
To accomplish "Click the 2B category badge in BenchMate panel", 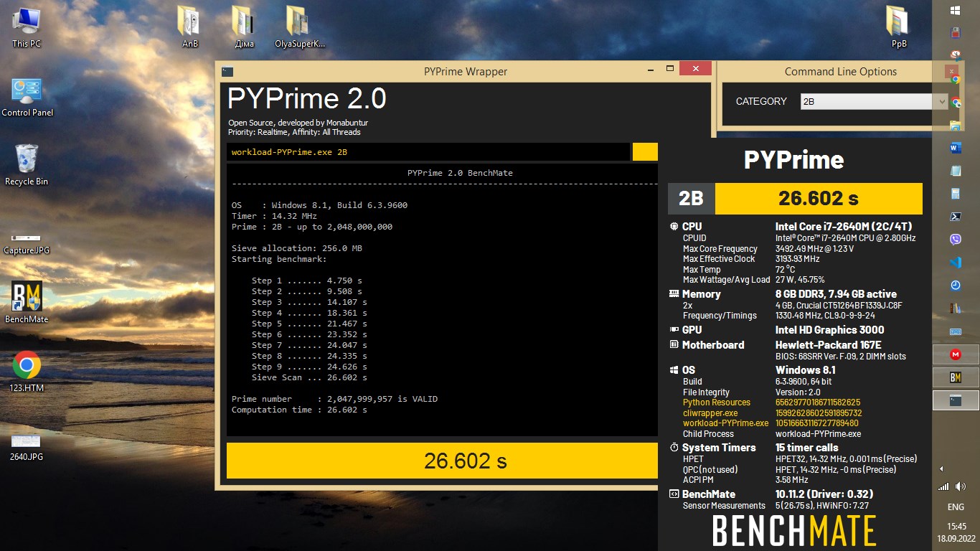I will pyautogui.click(x=692, y=199).
